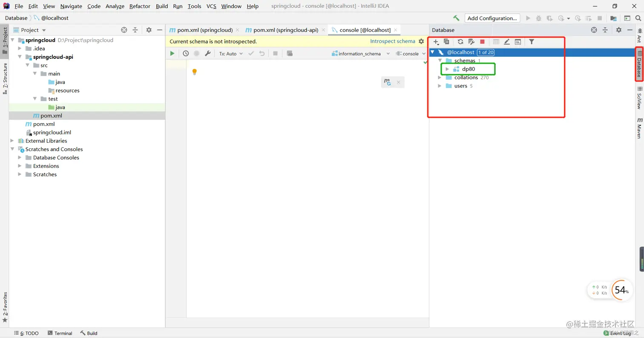
Task: Collapse all nodes in Database panel
Action: coord(605,30)
